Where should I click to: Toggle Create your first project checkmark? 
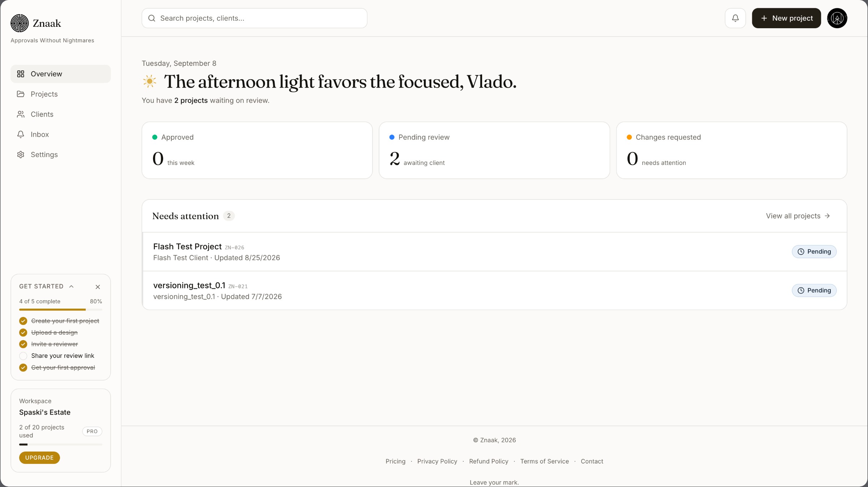pyautogui.click(x=23, y=321)
